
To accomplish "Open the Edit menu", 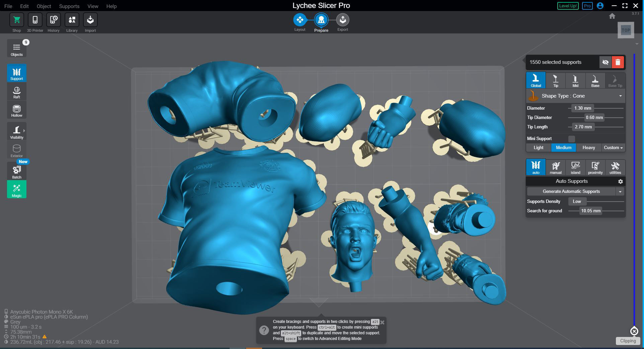I will 24,6.
